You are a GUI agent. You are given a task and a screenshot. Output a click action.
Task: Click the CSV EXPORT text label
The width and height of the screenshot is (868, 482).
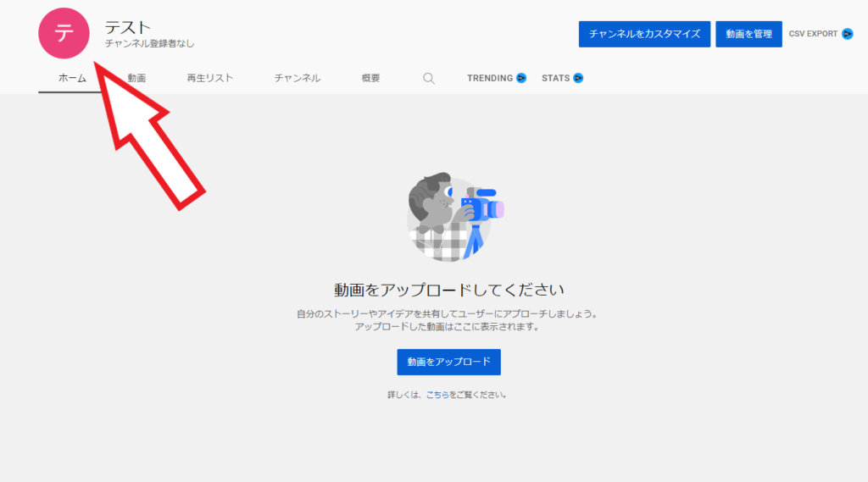click(813, 34)
